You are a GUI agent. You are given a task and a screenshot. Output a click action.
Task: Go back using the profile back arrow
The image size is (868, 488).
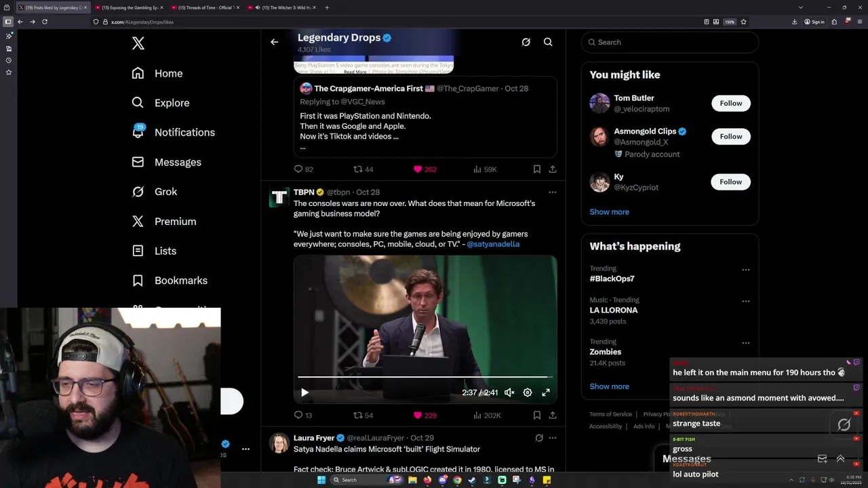click(x=274, y=42)
